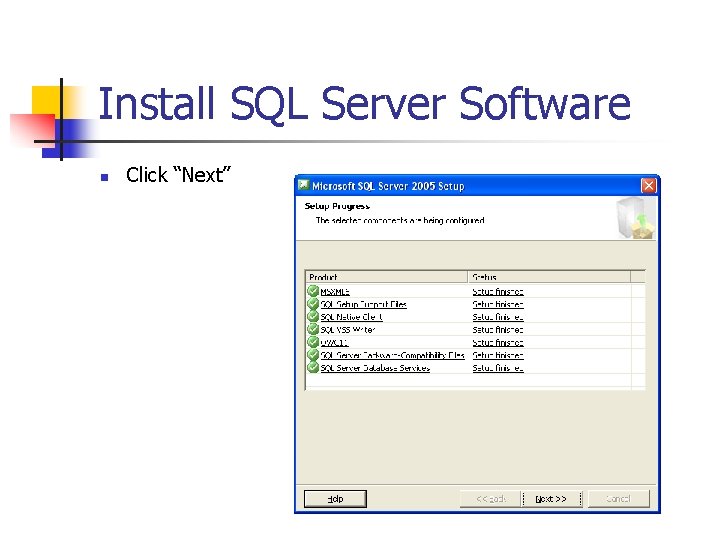Image resolution: width=720 pixels, height=540 pixels.
Task: Click the Microsoft SQL Server 2005 Setup title
Action: click(388, 186)
